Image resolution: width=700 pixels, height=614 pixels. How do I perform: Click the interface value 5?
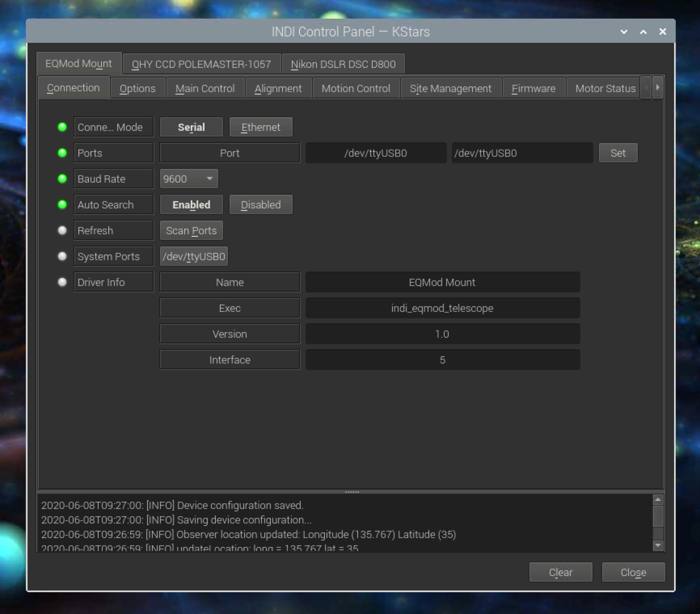click(443, 360)
